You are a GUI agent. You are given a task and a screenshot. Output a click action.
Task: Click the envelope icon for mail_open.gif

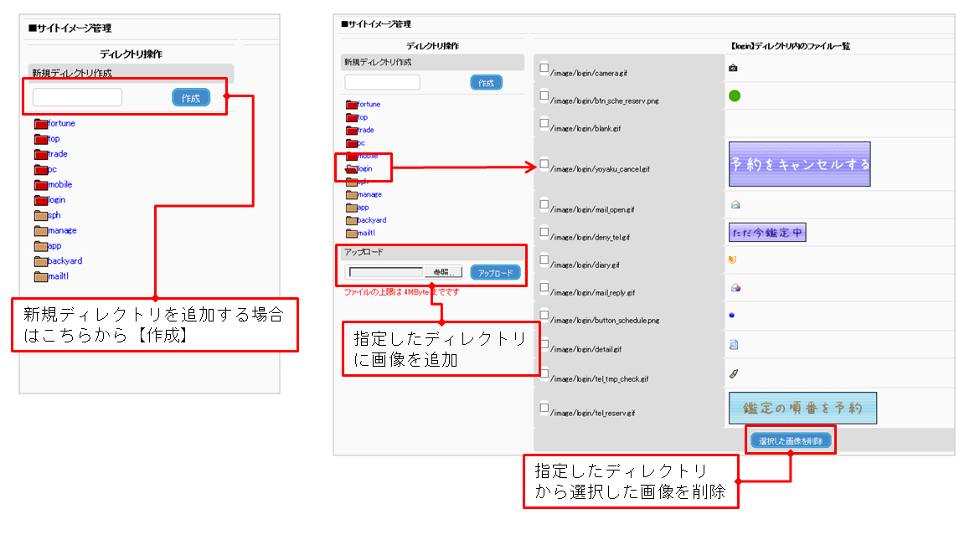pyautogui.click(x=735, y=204)
